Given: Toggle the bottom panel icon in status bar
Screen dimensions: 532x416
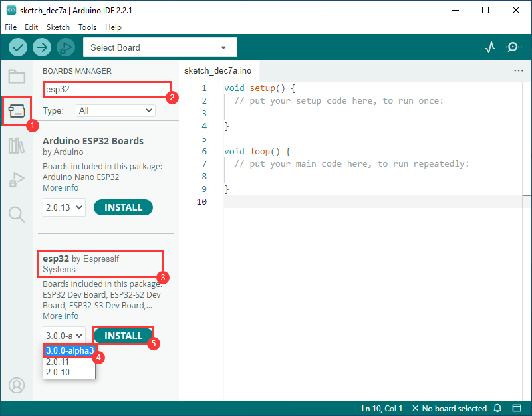Looking at the screenshot, I should (517, 408).
